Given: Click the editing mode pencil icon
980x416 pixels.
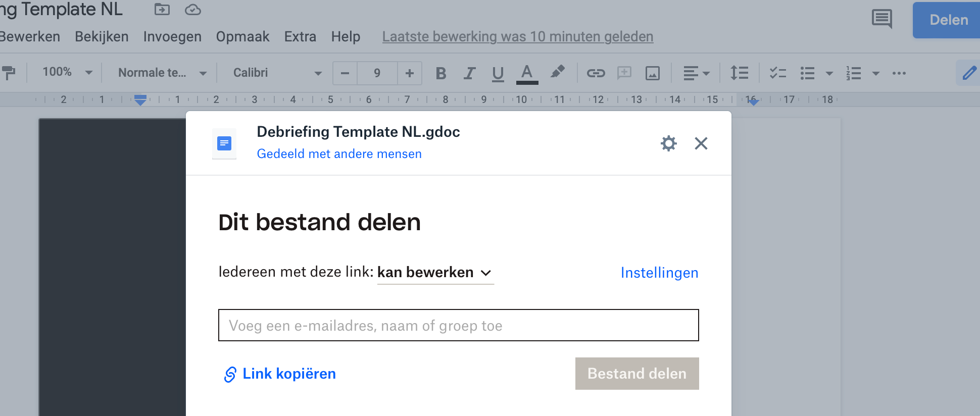Looking at the screenshot, I should point(969,73).
